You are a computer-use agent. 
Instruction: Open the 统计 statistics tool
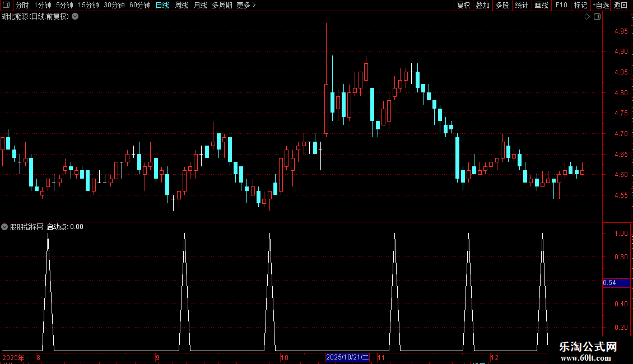522,5
